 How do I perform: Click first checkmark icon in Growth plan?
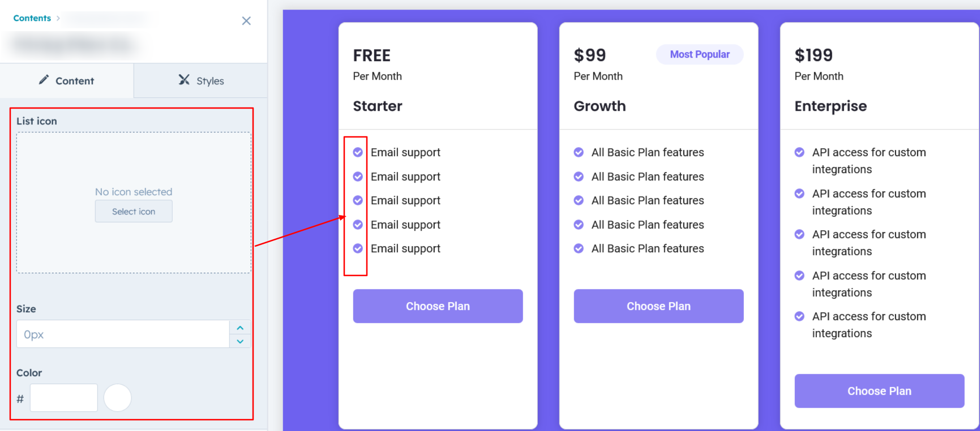(x=579, y=152)
